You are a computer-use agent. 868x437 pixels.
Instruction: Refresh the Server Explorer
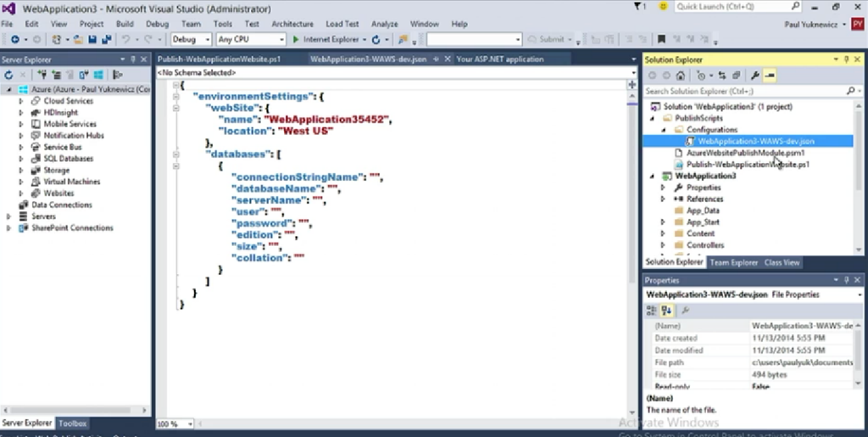(8, 76)
